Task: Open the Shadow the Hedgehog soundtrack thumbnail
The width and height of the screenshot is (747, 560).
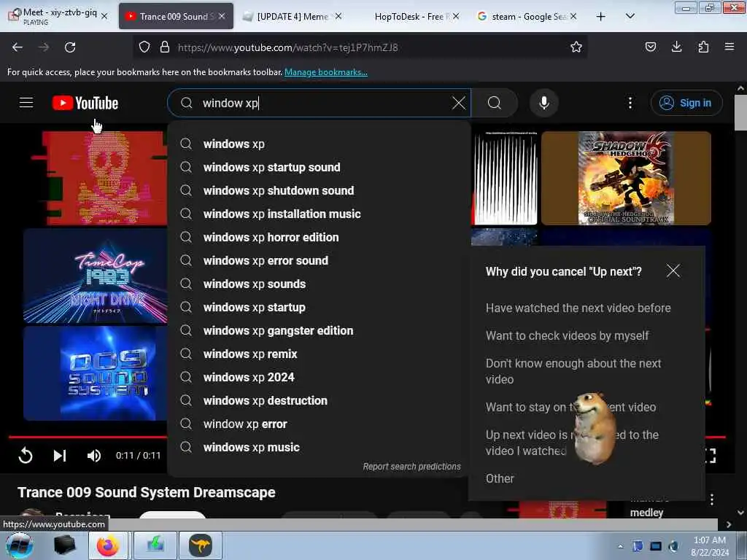Action: click(626, 178)
